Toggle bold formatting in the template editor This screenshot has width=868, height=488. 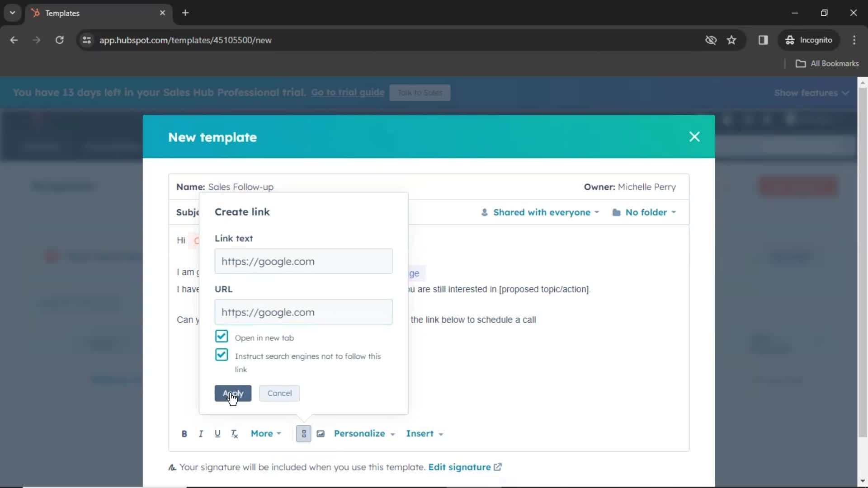[184, 434]
